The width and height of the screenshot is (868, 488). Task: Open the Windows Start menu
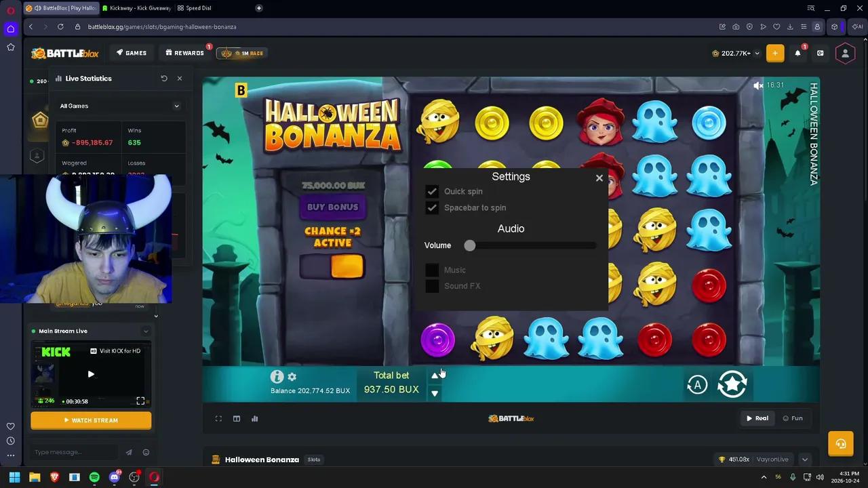[x=14, y=477]
